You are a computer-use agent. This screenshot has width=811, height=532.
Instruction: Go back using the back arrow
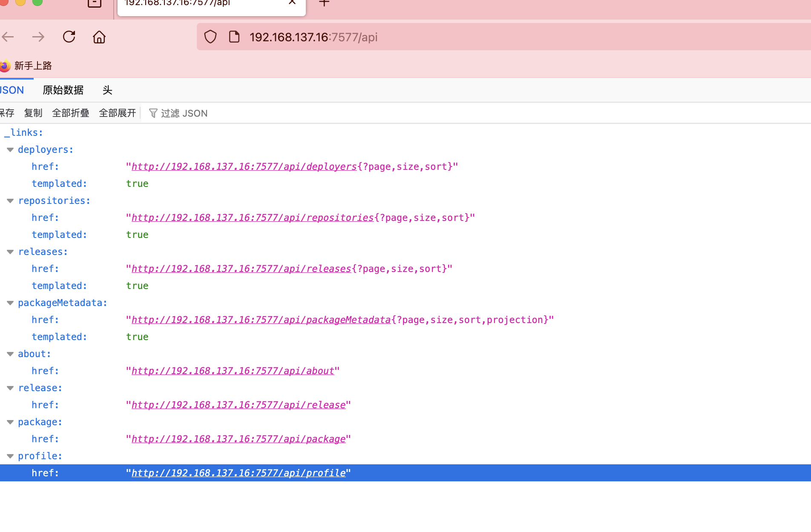(x=8, y=37)
